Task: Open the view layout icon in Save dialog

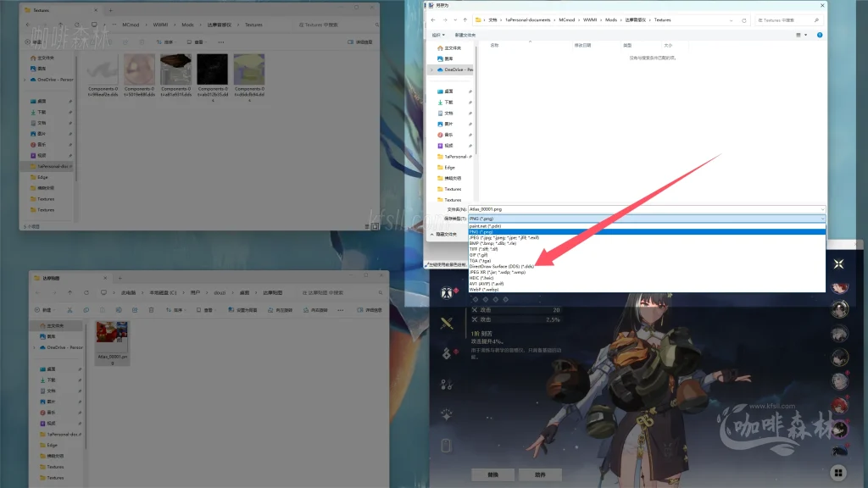Action: click(800, 35)
